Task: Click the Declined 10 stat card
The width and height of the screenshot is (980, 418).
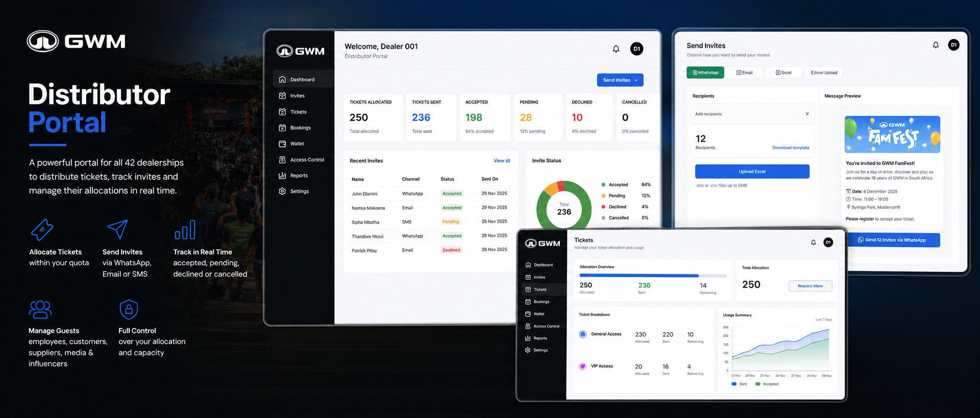Action: [x=589, y=117]
